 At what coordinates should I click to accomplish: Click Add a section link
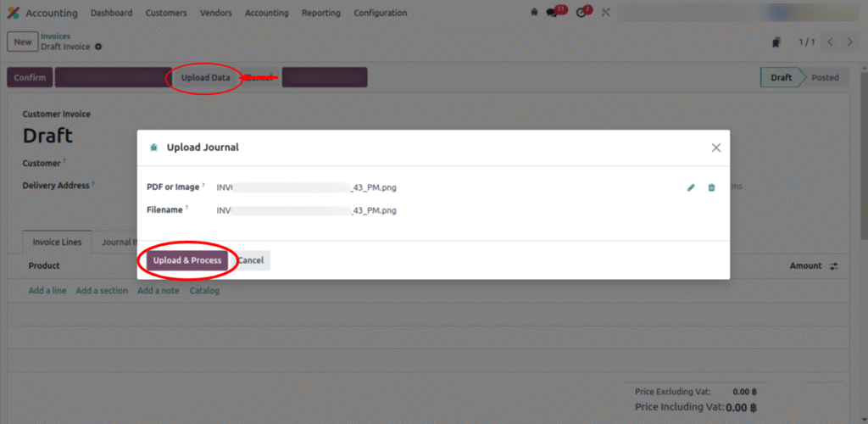pyautogui.click(x=102, y=291)
